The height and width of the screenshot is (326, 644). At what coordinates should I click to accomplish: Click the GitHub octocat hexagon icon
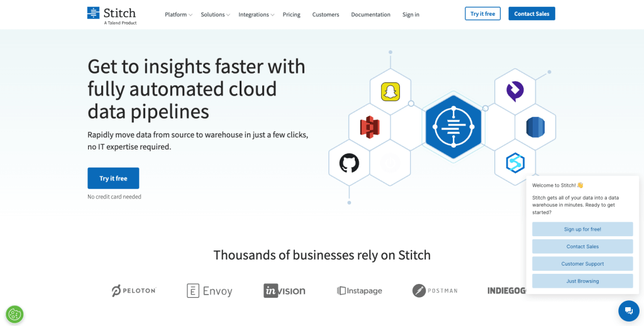349,163
